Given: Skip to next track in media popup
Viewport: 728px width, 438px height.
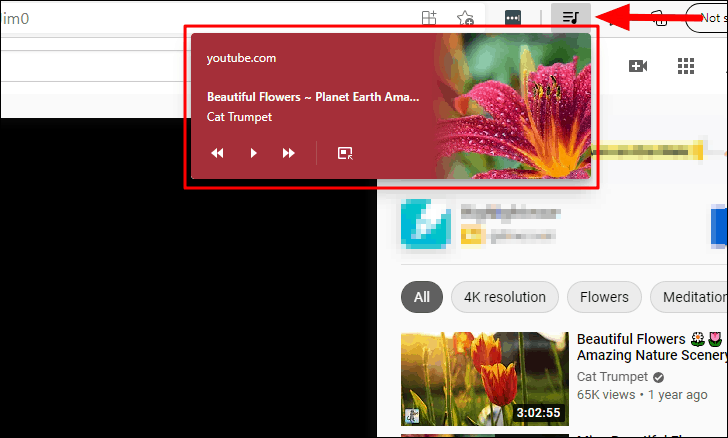Looking at the screenshot, I should click(x=288, y=153).
